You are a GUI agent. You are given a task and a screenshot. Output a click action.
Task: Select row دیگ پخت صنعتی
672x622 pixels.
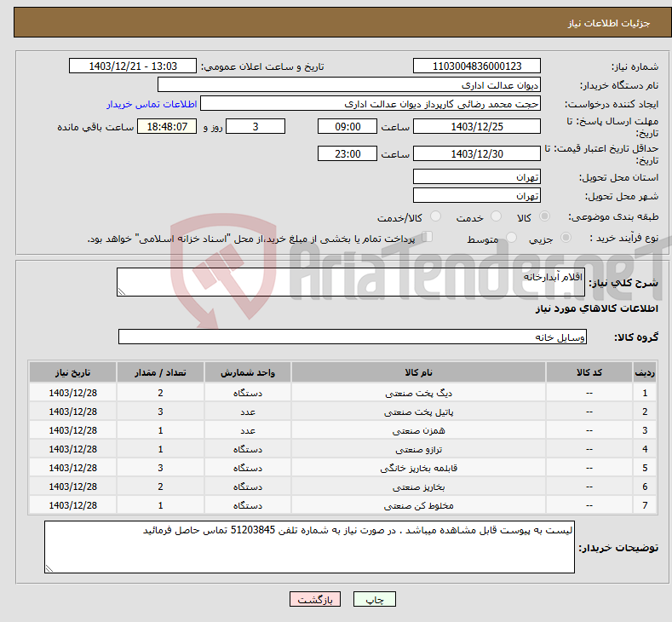pyautogui.click(x=342, y=393)
